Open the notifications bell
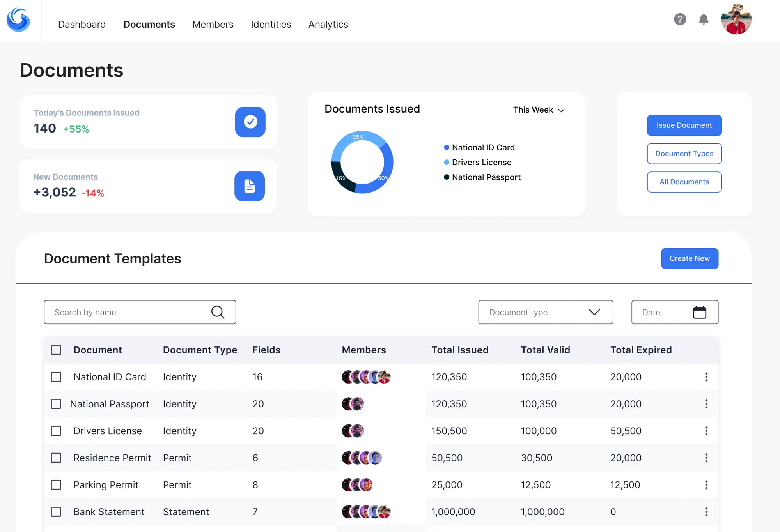The image size is (780, 532). pyautogui.click(x=704, y=19)
